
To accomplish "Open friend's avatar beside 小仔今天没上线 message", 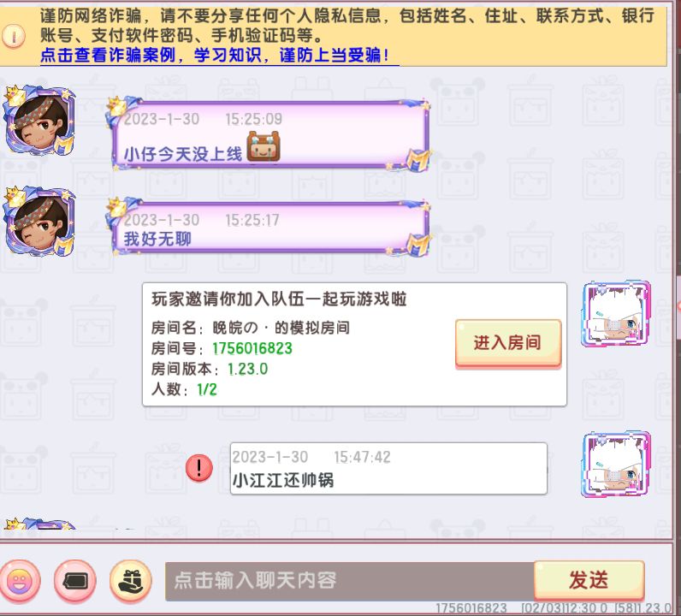I will click(39, 121).
